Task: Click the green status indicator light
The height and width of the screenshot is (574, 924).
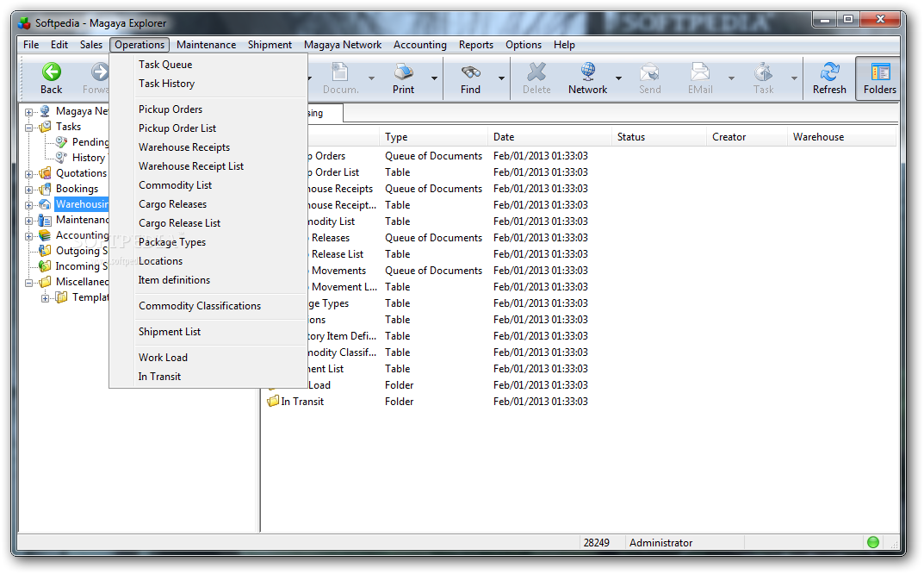Action: 873,542
